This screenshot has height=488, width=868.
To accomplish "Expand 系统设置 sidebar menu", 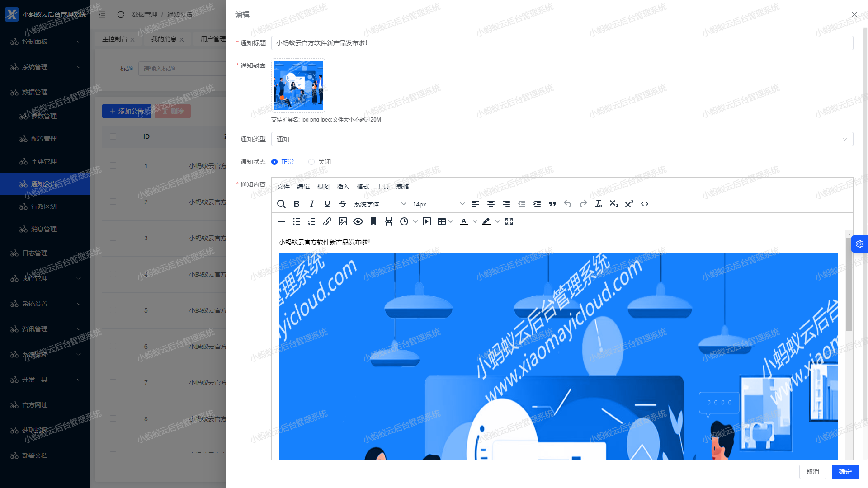I will (x=45, y=304).
